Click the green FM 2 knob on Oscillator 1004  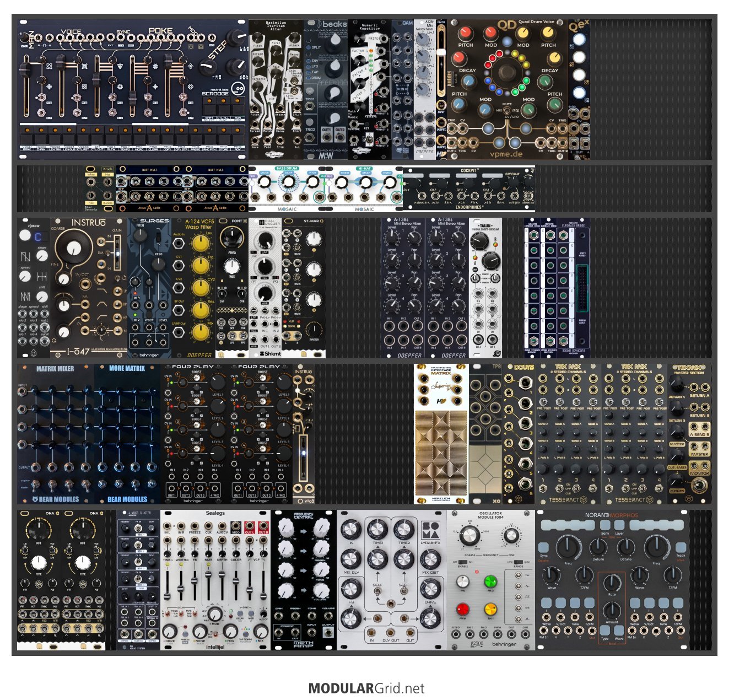(x=490, y=581)
